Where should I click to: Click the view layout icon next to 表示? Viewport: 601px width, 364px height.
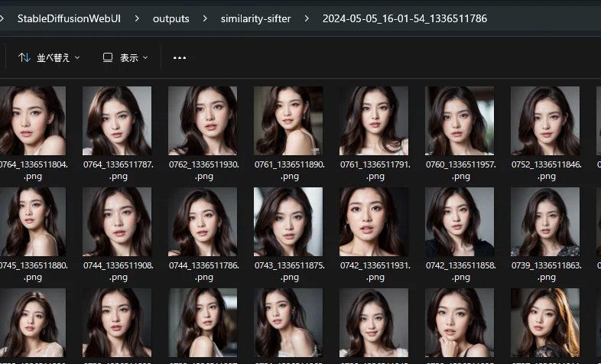(x=108, y=57)
